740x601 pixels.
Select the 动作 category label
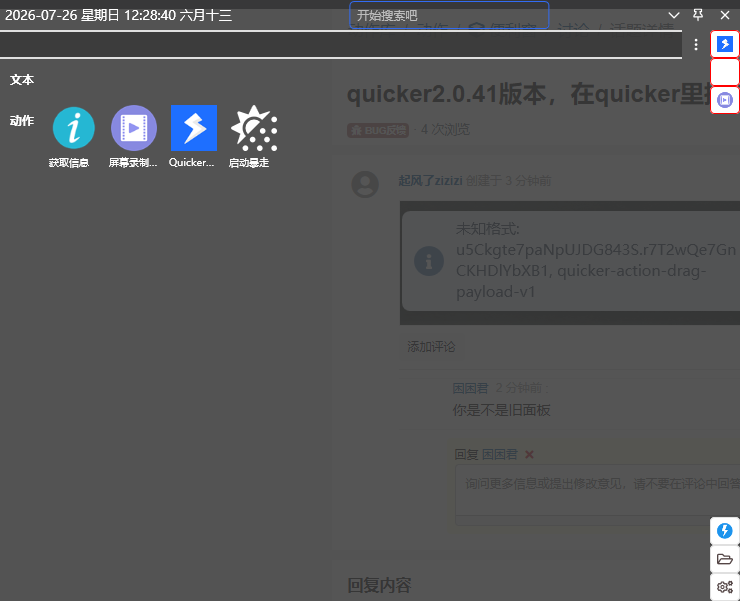(x=22, y=121)
